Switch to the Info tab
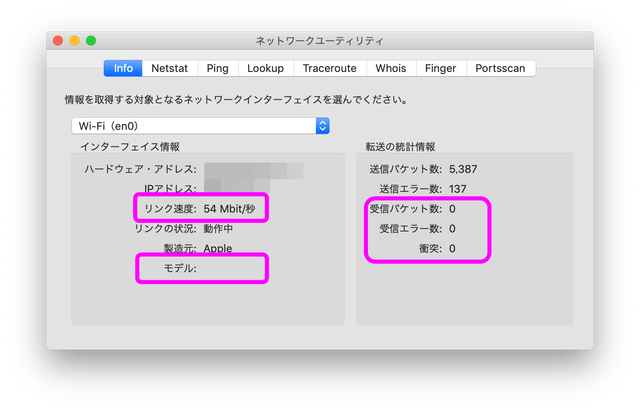This screenshot has width=640, height=411. [x=123, y=68]
